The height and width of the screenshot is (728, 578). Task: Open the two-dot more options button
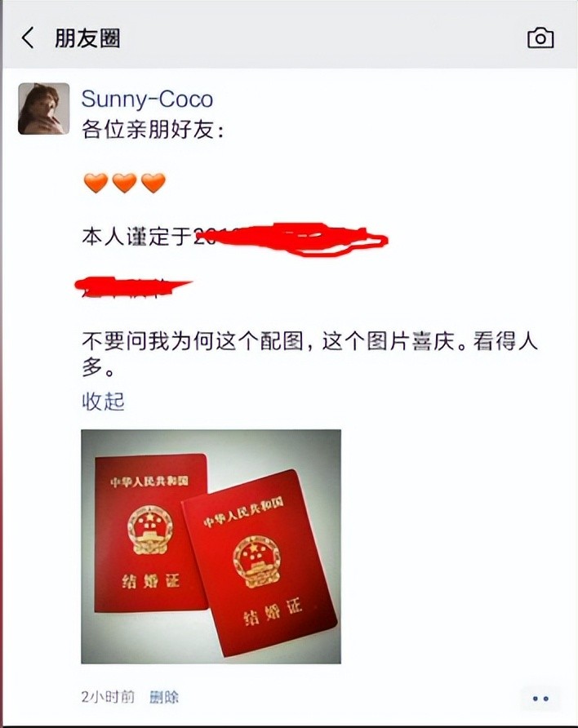[x=540, y=698]
